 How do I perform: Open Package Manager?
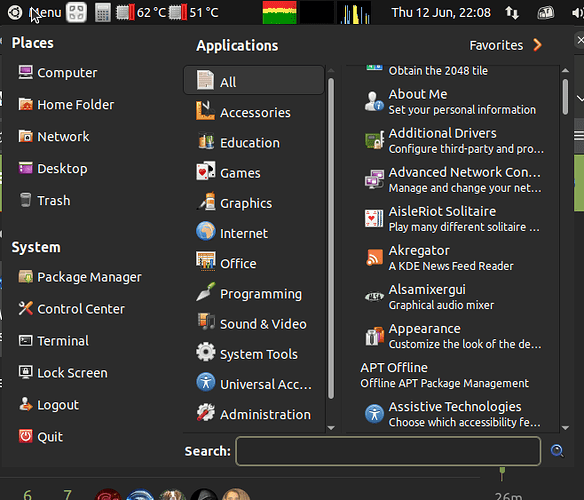[80, 277]
